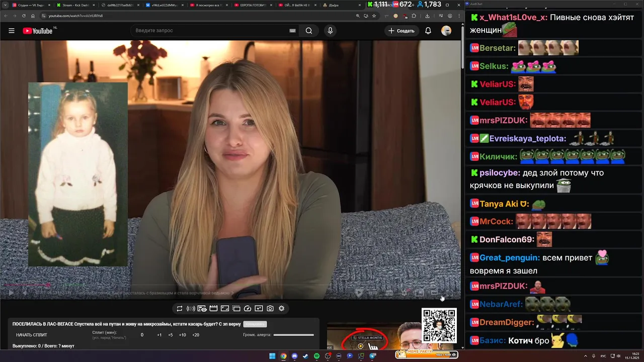644x362 pixels.
Task: Click the MEME PARTY widget on the taskbar
Action: tap(426, 354)
